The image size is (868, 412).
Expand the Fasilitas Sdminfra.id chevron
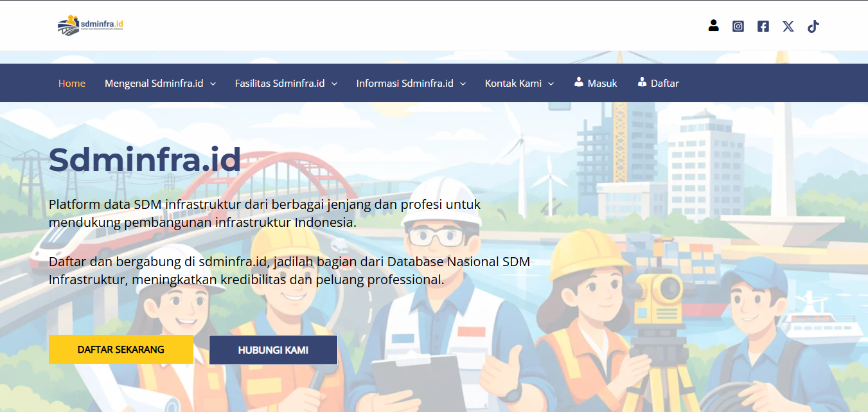click(x=334, y=84)
